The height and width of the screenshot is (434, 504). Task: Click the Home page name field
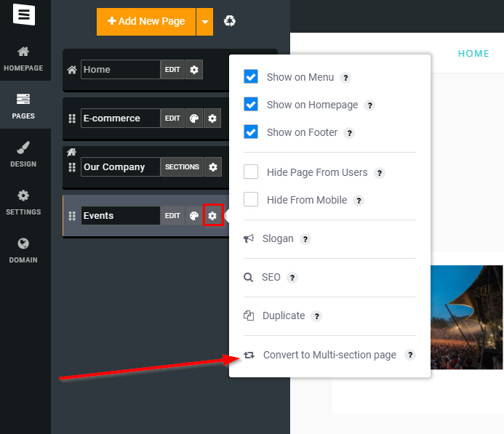pos(121,69)
